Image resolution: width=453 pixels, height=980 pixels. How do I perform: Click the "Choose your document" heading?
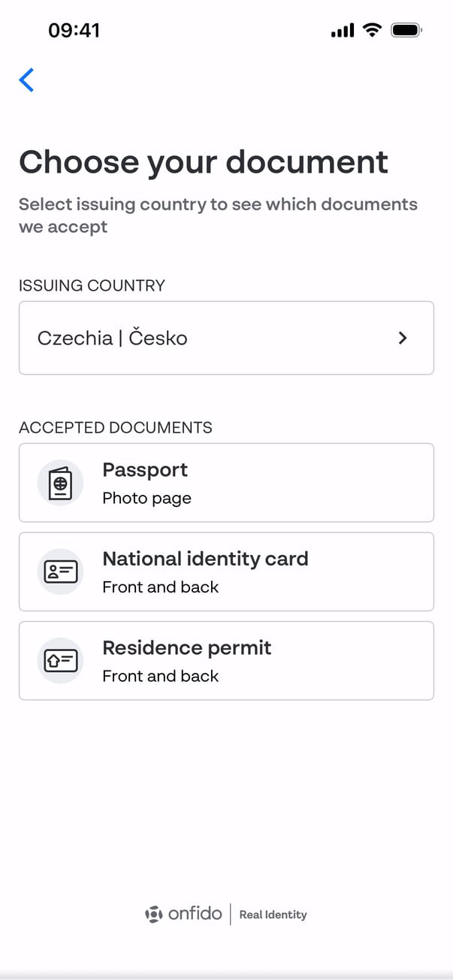(204, 162)
